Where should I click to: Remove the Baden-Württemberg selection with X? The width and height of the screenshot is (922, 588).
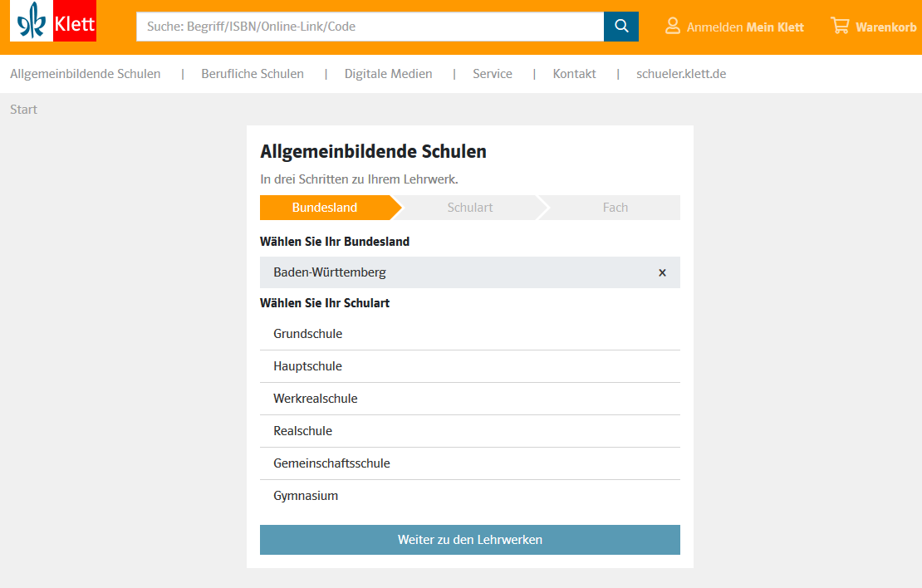[662, 272]
